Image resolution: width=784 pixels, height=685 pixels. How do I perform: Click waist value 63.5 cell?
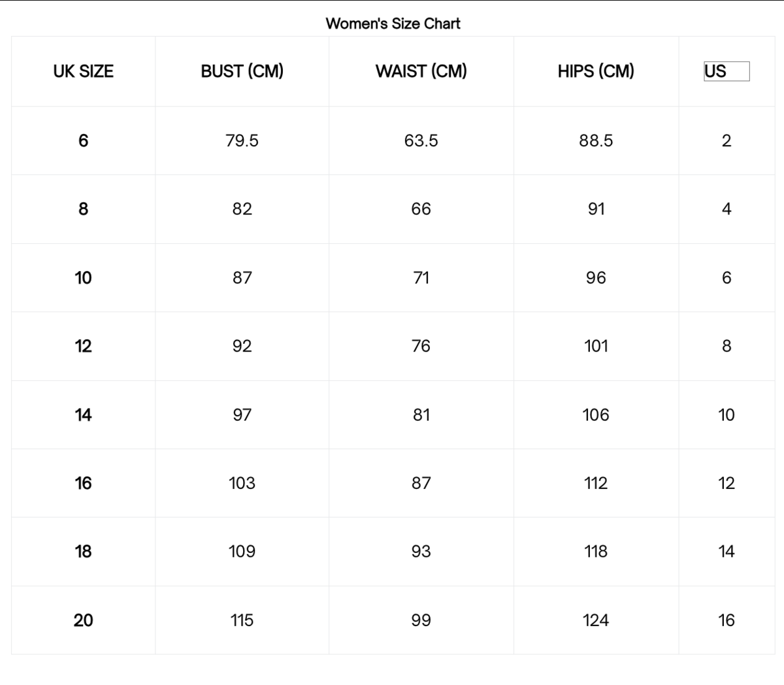421,141
